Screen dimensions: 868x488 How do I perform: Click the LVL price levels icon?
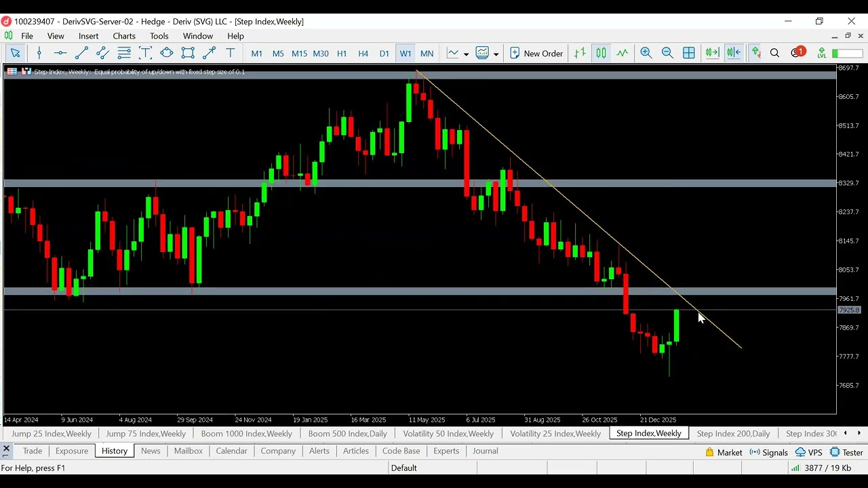[x=821, y=53]
